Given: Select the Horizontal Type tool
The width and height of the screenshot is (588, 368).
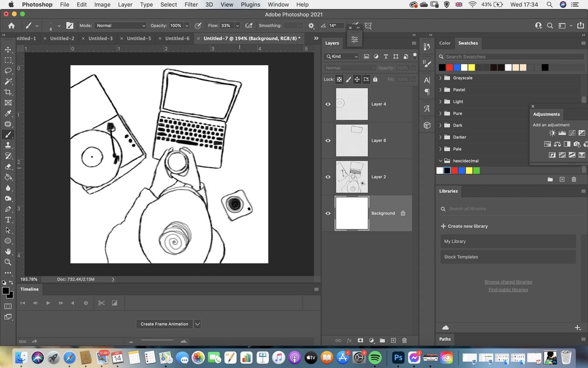Looking at the screenshot, I should (8, 220).
